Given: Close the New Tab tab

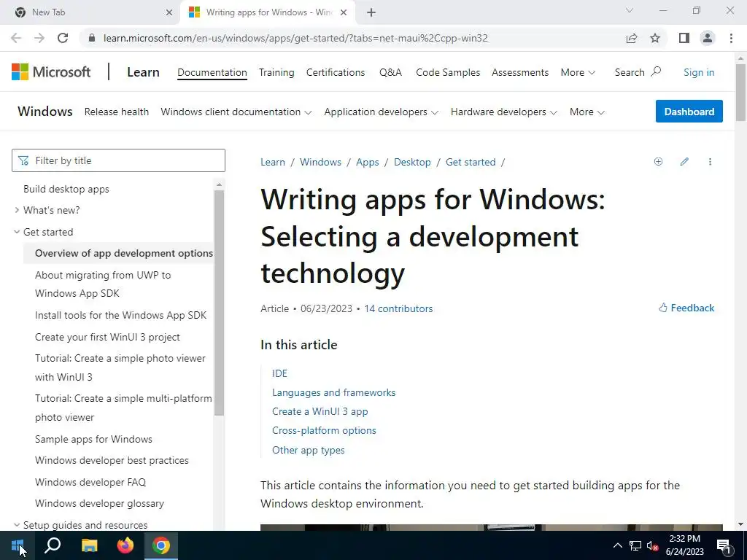Looking at the screenshot, I should pos(169,12).
